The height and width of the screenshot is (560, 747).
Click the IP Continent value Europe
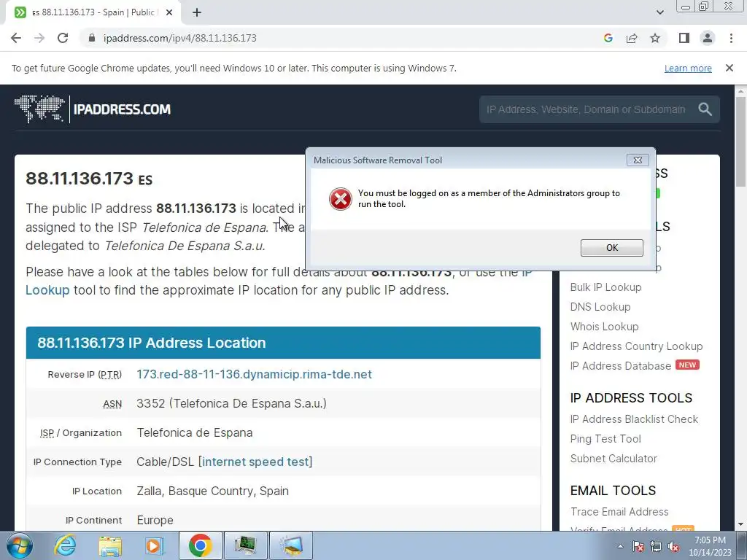click(155, 520)
